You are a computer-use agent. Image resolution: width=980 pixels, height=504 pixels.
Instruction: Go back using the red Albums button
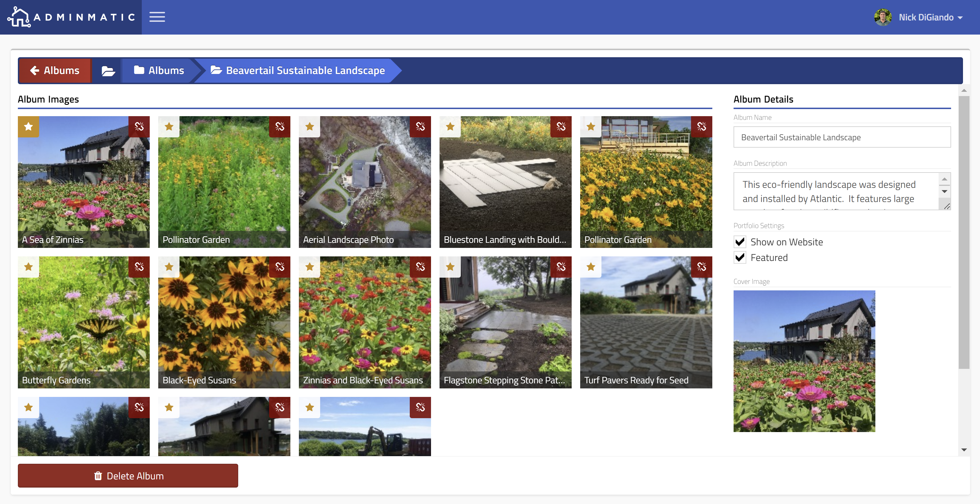[55, 71]
